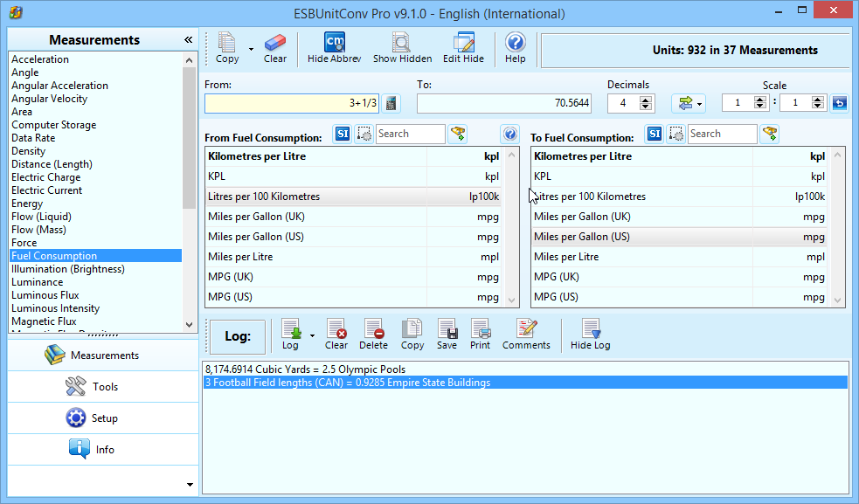The height and width of the screenshot is (504, 859).
Task: Click selection filter icon in To units
Action: [x=676, y=134]
